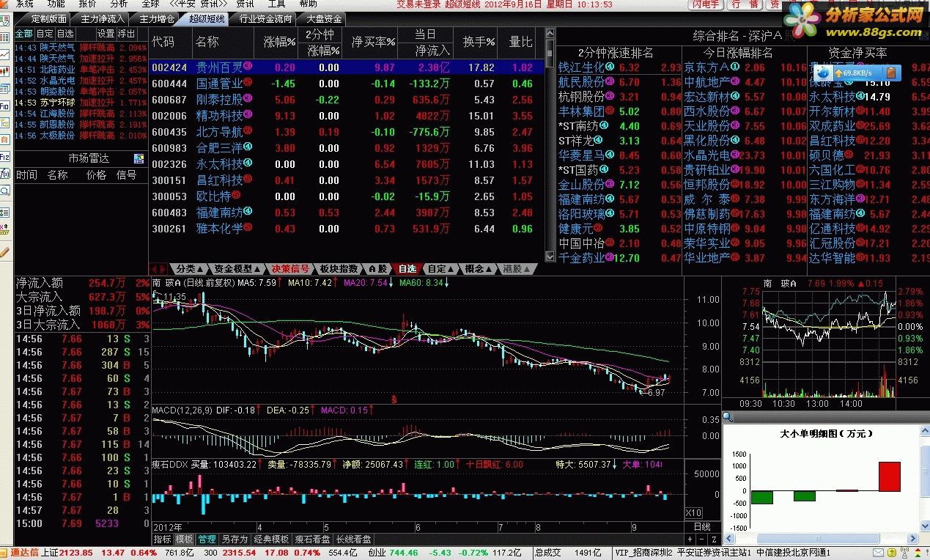
Task: Expand the 资金模型 dropdown tab
Action: (x=237, y=268)
